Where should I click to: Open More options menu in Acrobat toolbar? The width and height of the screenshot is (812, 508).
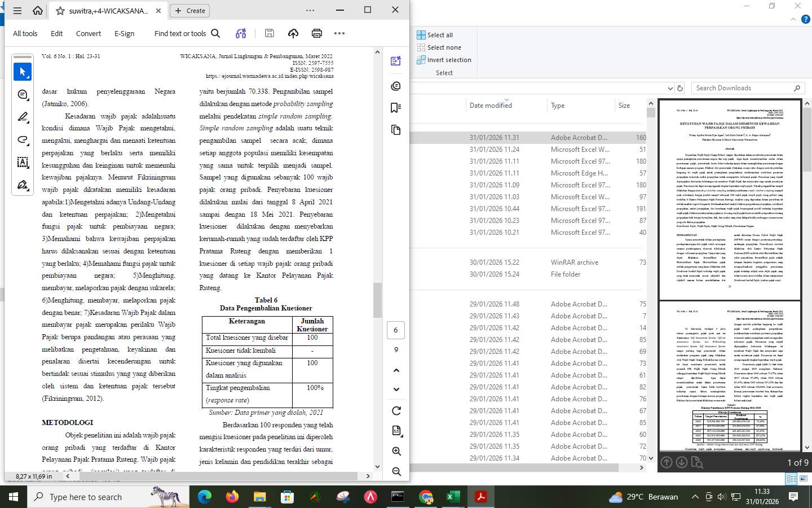tap(339, 33)
